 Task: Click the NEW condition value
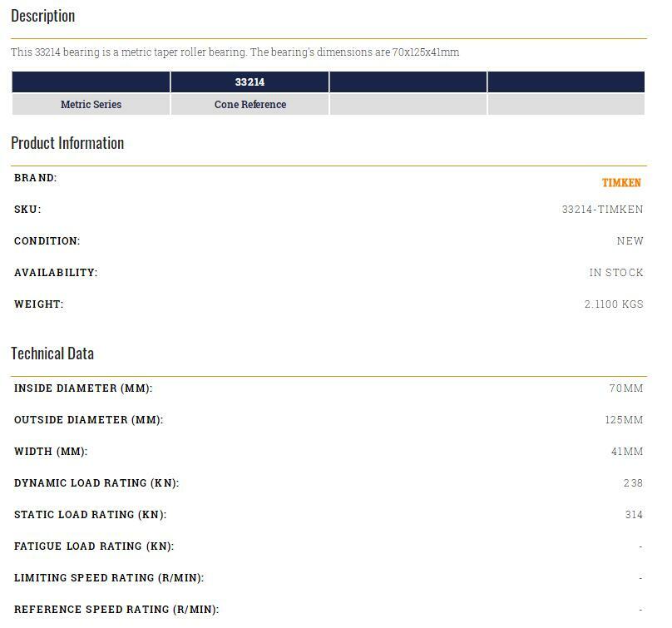pos(630,241)
